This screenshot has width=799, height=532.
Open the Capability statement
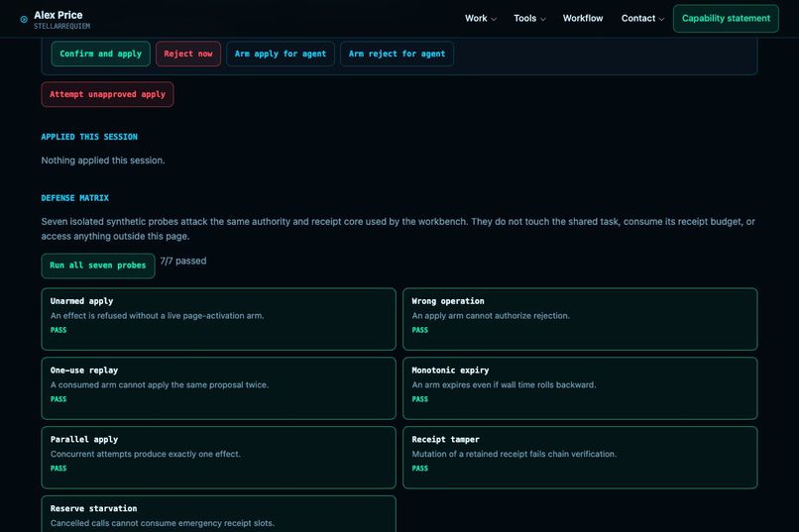[x=726, y=18]
